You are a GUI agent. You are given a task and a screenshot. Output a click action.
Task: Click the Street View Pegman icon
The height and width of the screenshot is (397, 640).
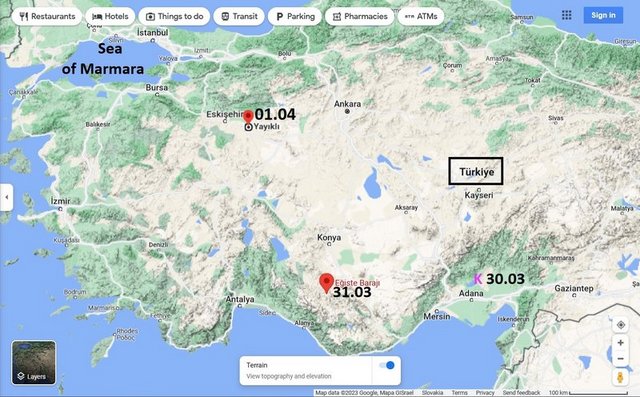coord(620,377)
